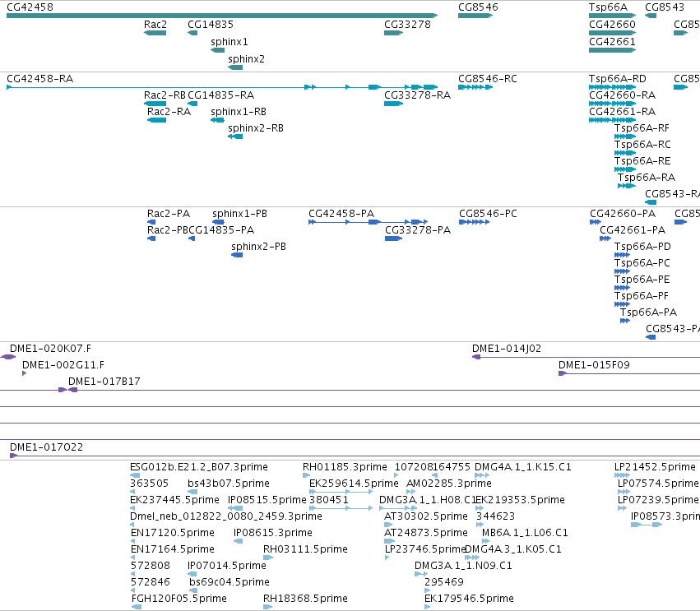Select transcript label Tsp66A-RA
Screen dimensions: 700x611
(x=647, y=178)
